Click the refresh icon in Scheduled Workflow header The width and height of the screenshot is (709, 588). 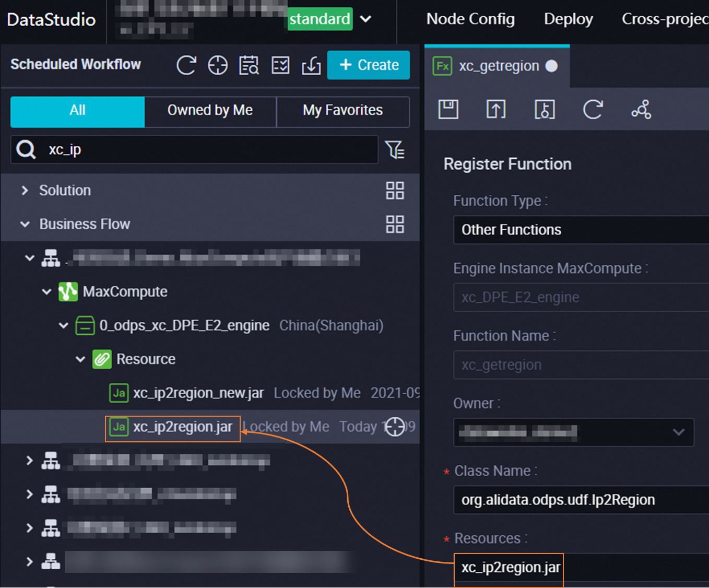pyautogui.click(x=186, y=65)
